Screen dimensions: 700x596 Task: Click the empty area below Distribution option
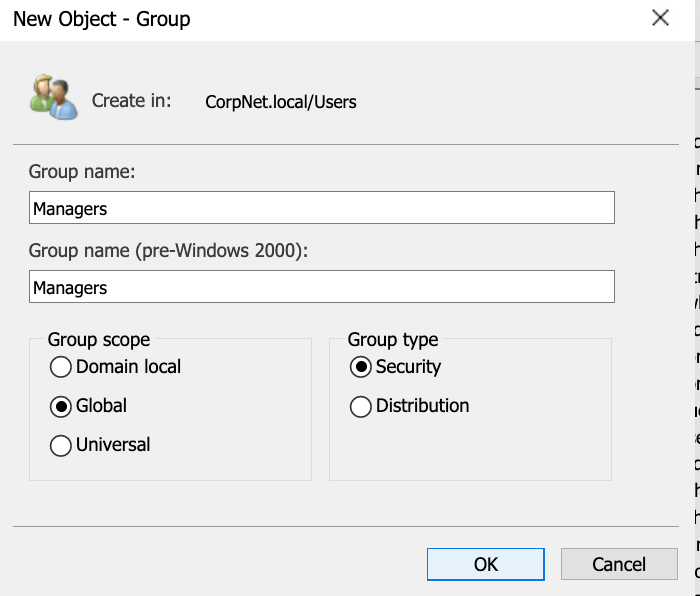pyautogui.click(x=470, y=448)
